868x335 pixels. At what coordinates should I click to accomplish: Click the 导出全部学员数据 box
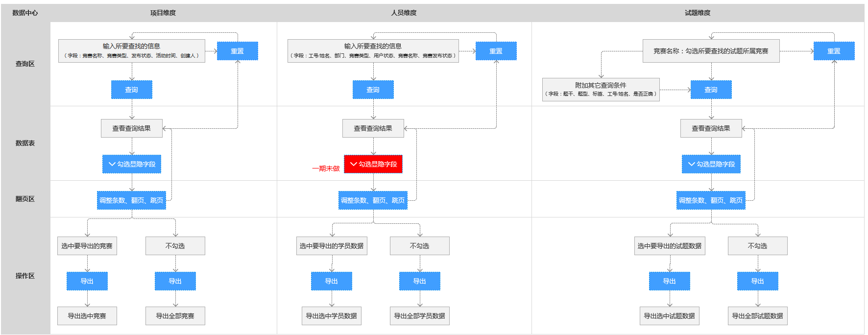coord(419,316)
